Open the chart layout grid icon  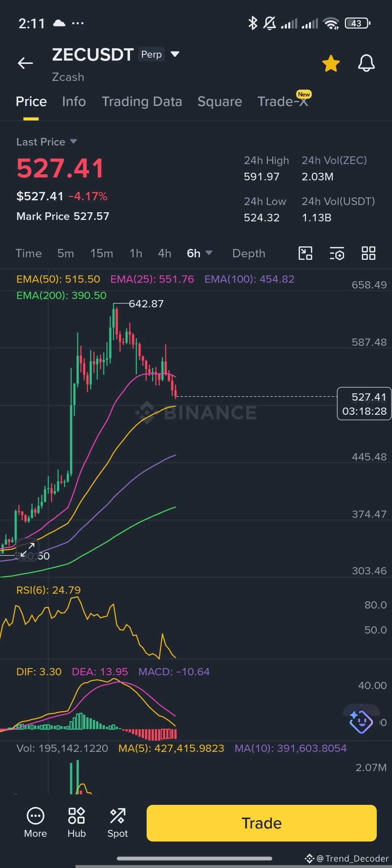point(368,253)
